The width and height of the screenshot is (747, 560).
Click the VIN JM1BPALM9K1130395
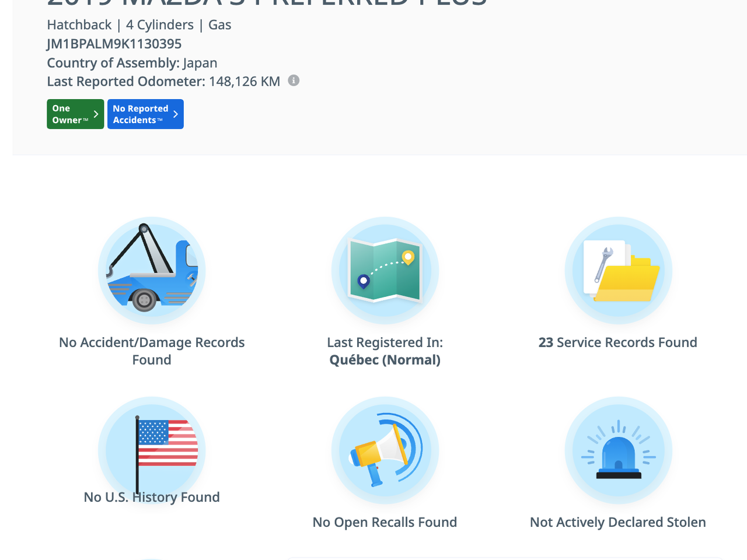click(x=114, y=44)
